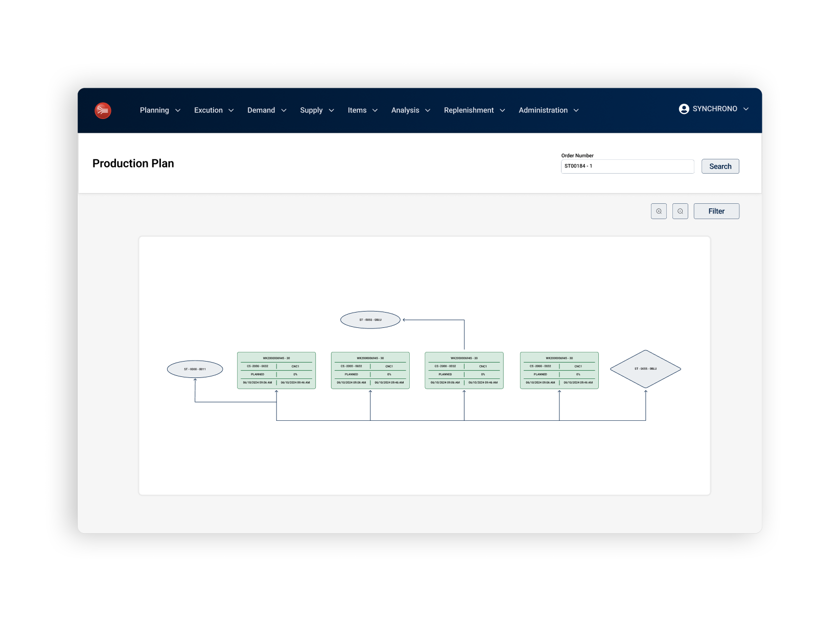This screenshot has height=620, width=840.
Task: Select the ST - 0055 - 0BLU oval node
Action: 370,320
